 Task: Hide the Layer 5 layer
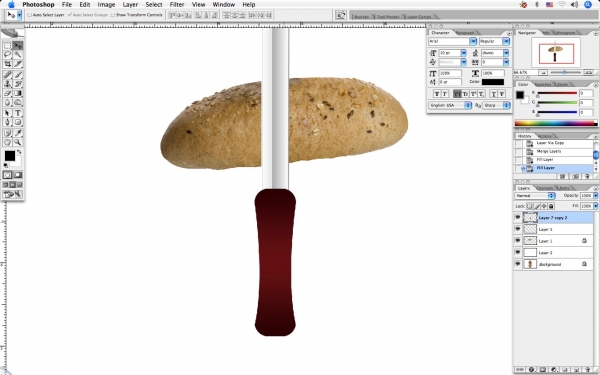tap(518, 229)
